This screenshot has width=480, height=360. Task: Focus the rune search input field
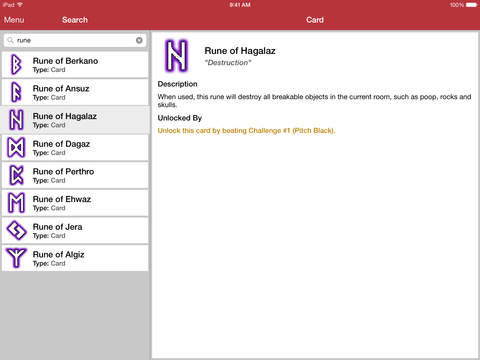tap(75, 40)
